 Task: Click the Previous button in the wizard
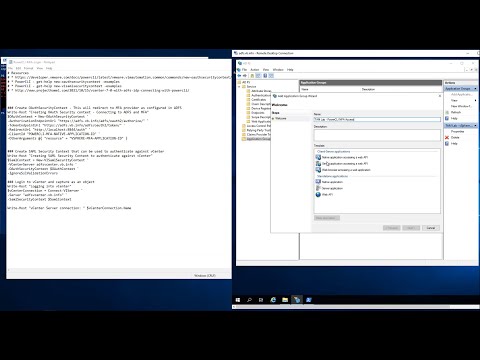pos(392,228)
